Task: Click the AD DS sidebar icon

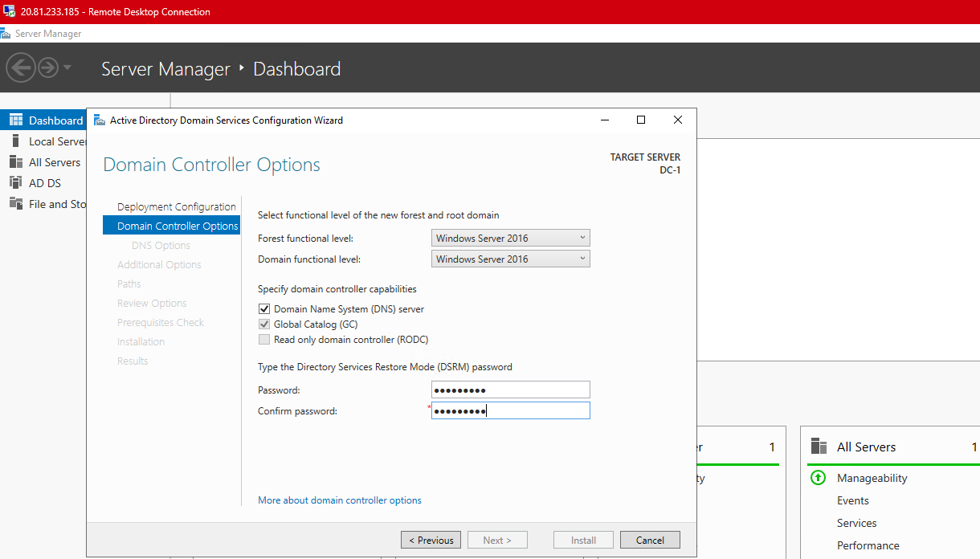Action: pyautogui.click(x=15, y=182)
